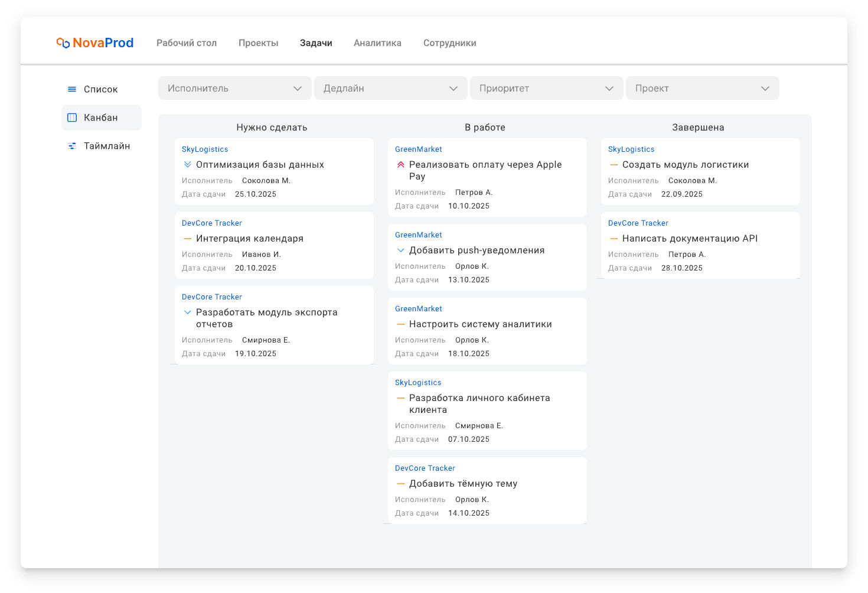Image resolution: width=868 pixels, height=593 pixels.
Task: Open GreenMarket link on Настроить систему аналитики card
Action: 419,309
